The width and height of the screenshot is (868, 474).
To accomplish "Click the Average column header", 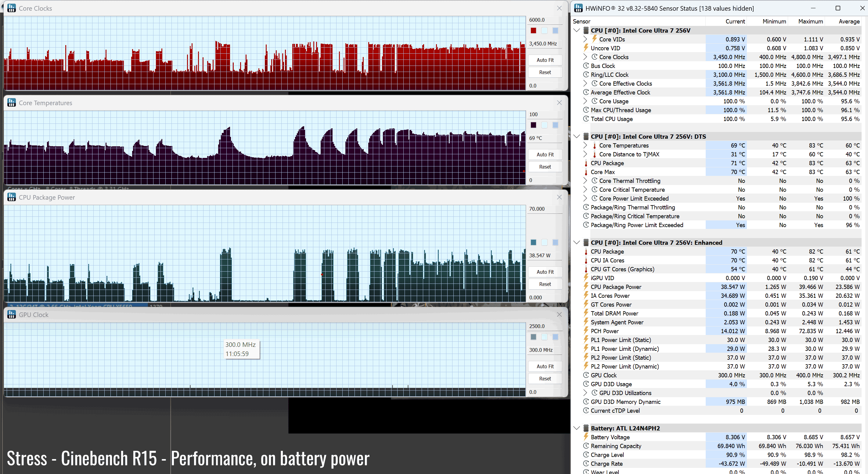I will tap(849, 22).
